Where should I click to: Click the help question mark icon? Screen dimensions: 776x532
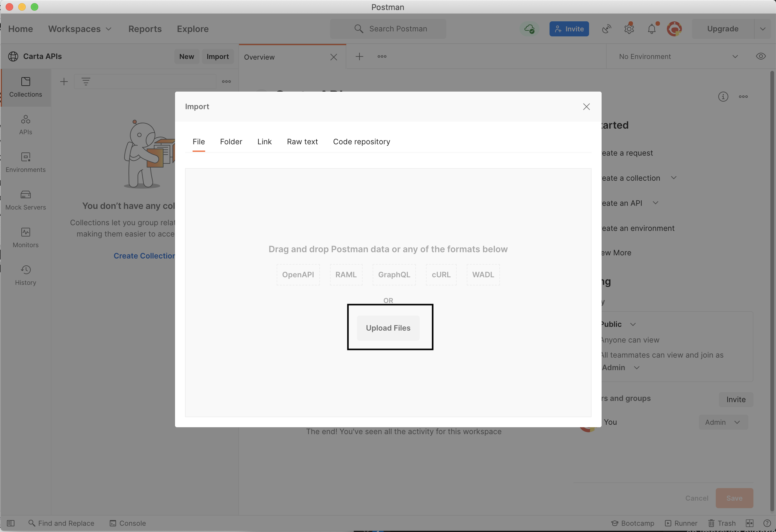click(767, 523)
